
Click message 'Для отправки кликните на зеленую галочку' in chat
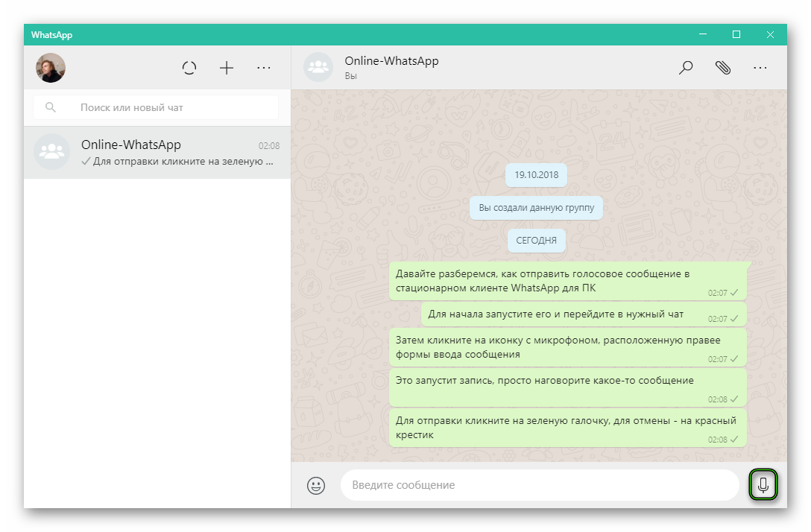coord(567,428)
